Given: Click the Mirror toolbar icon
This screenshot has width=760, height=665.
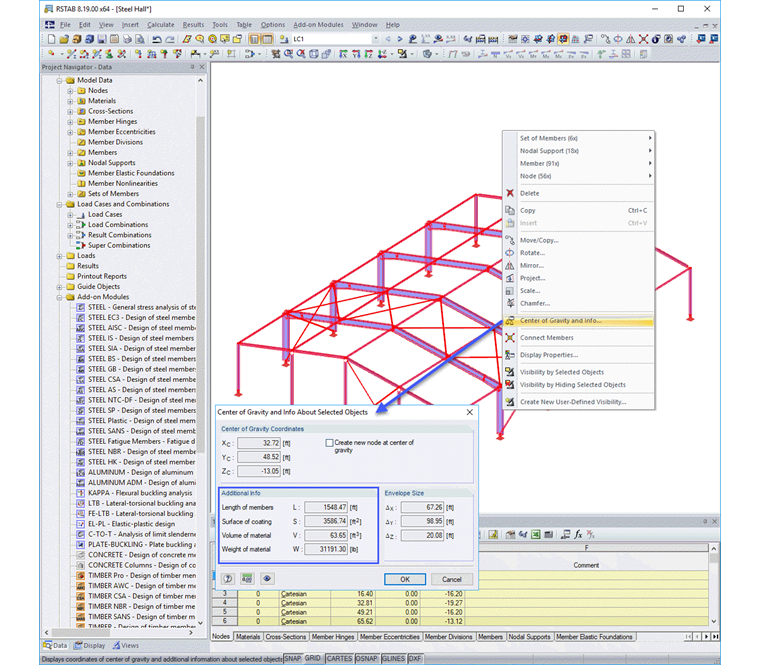Looking at the screenshot, I should point(631,39).
